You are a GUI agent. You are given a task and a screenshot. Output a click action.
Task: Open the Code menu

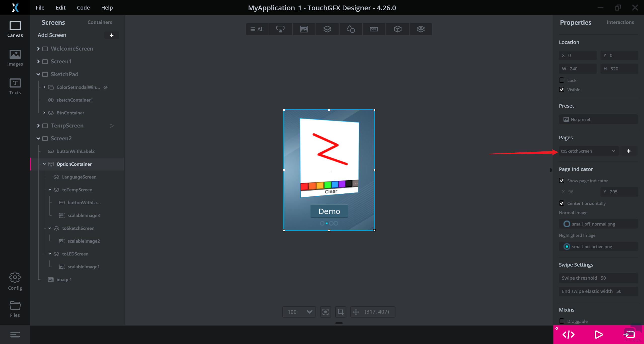point(83,8)
